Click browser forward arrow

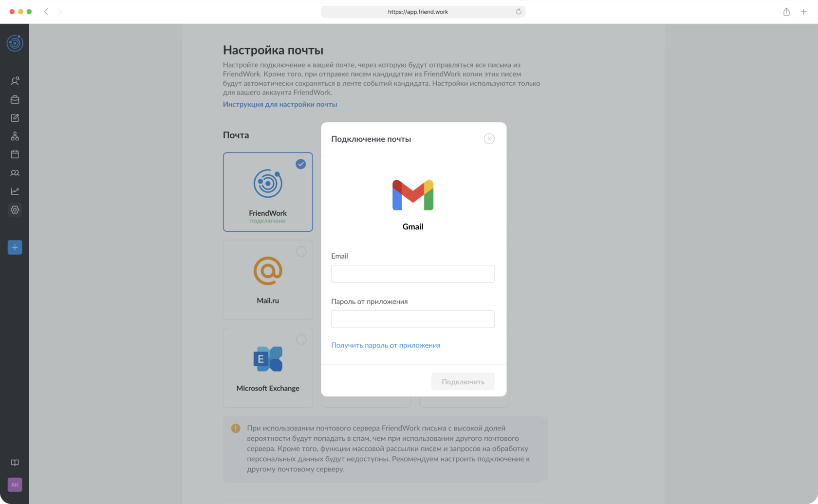pos(59,12)
